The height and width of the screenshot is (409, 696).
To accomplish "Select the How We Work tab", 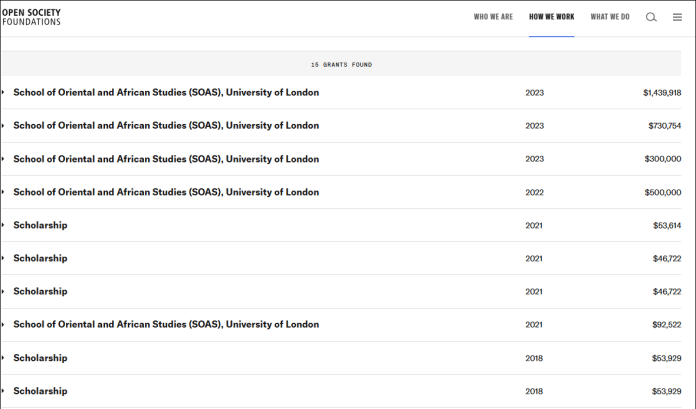I will [551, 17].
